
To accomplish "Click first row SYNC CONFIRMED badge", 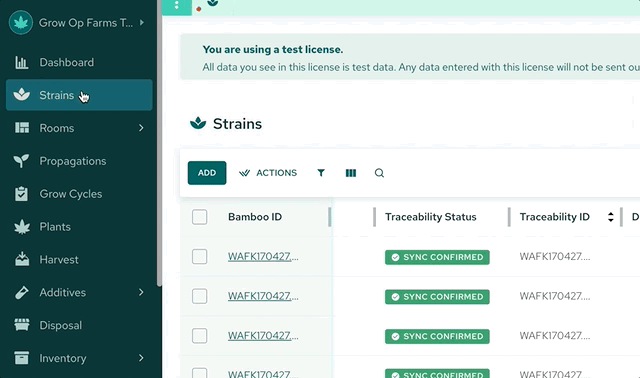I will click(437, 257).
